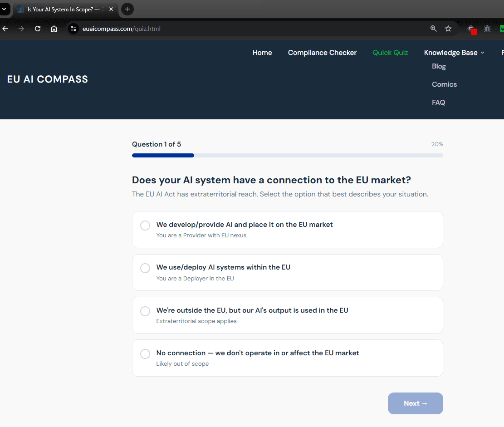
Task: Open site information settings icon in address bar
Action: [73, 28]
